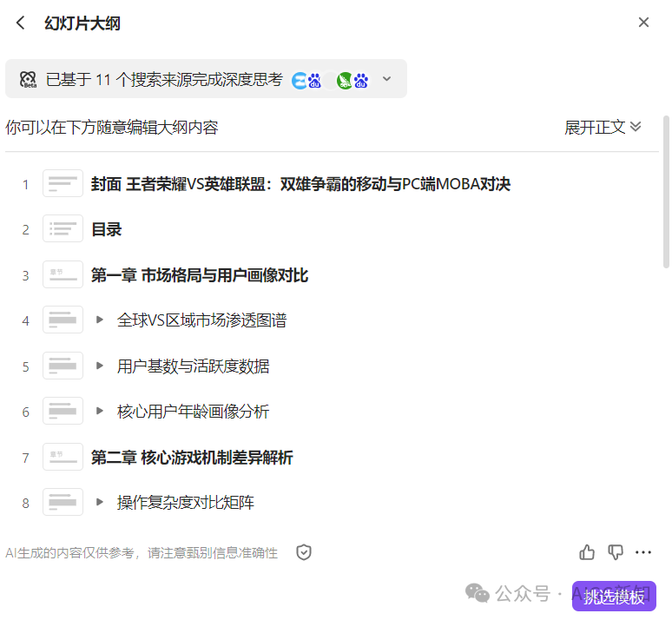The height and width of the screenshot is (620, 672).
Task: Expand the 操作复杂度对比矩阵 item
Action: tap(100, 502)
